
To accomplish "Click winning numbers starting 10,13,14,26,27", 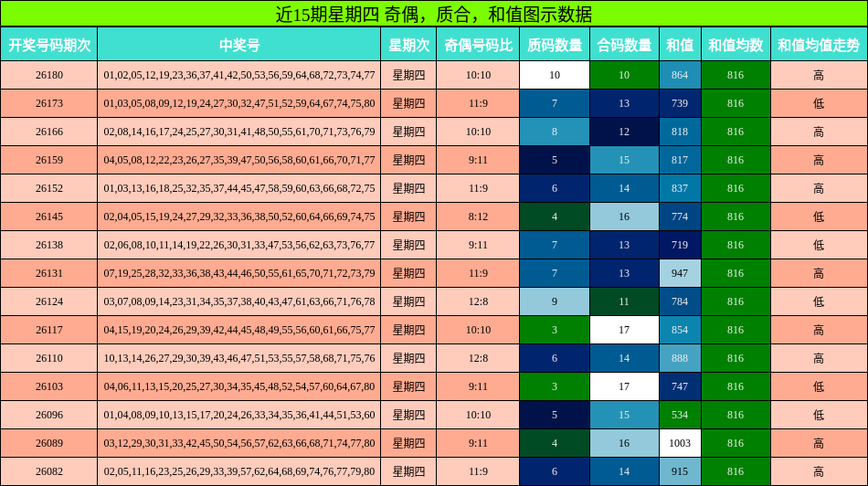I will coord(239,358).
